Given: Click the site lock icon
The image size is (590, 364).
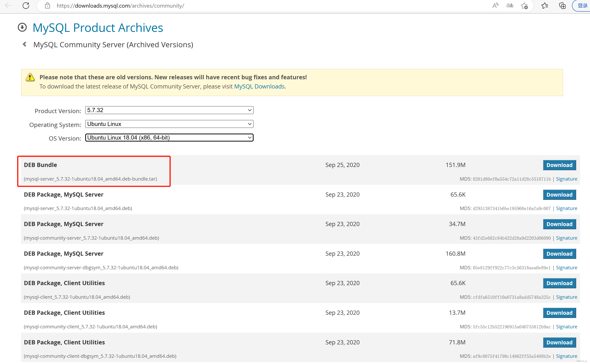Looking at the screenshot, I should [48, 6].
